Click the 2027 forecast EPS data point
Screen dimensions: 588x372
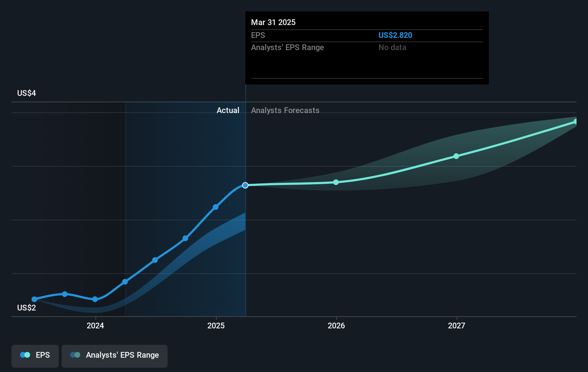[456, 156]
